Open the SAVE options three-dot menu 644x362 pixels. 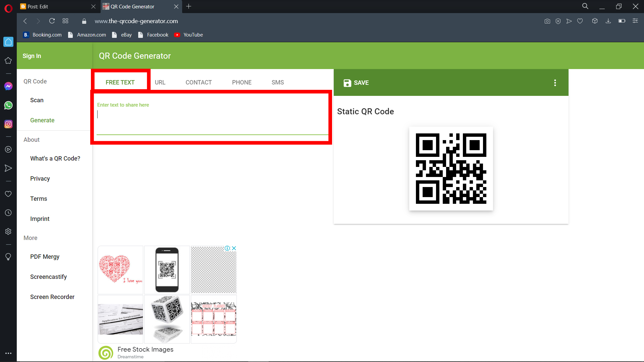555,82
